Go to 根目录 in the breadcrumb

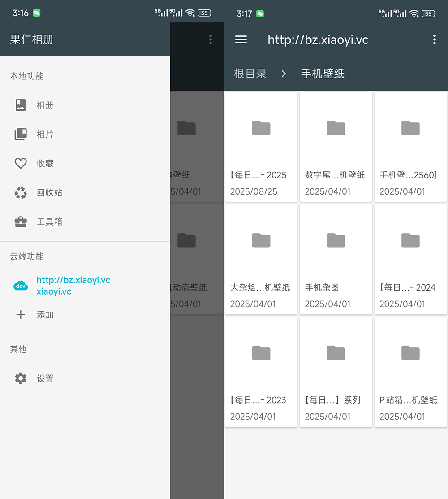coord(250,74)
